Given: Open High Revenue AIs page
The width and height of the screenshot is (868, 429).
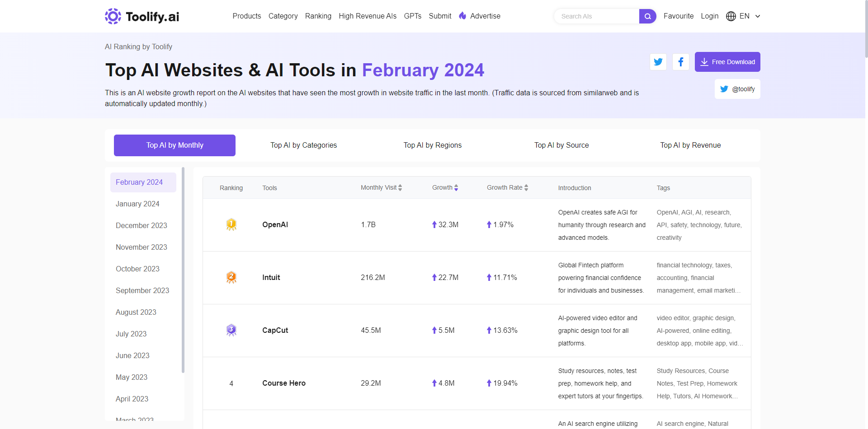Looking at the screenshot, I should (x=368, y=16).
